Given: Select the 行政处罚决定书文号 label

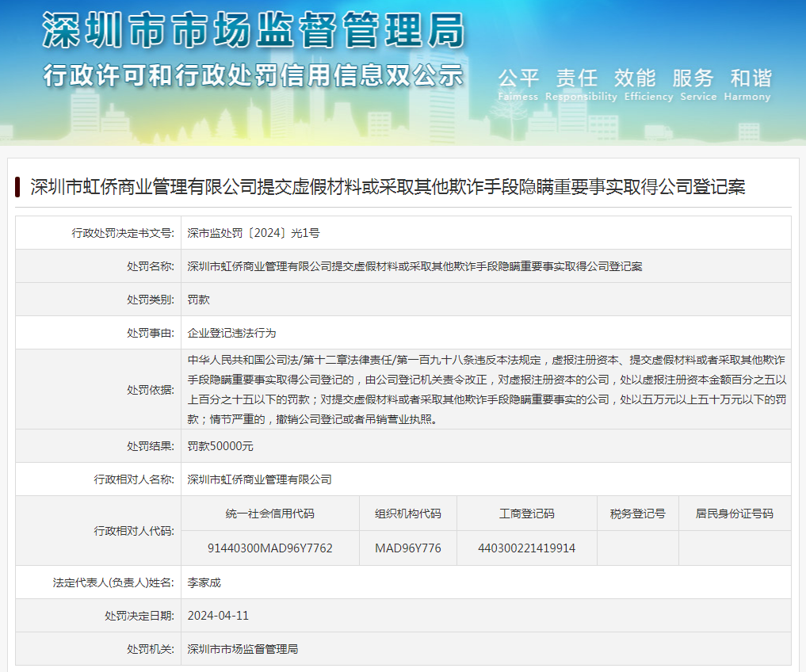Looking at the screenshot, I should pos(122,233).
